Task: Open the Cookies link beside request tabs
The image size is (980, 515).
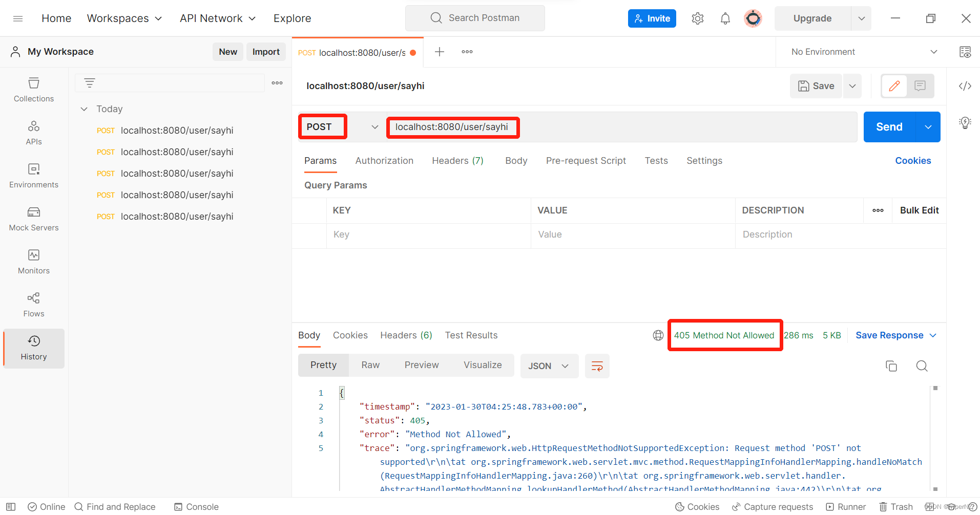Action: (913, 161)
